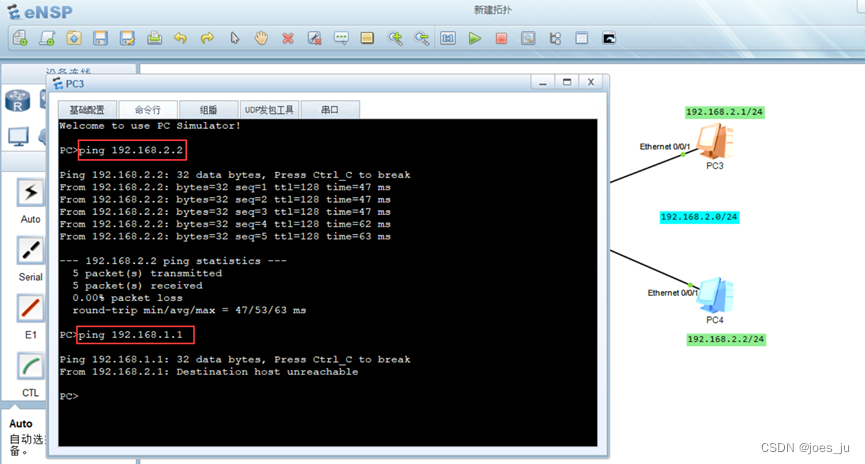
Task: Switch to the 串口 tab
Action: [330, 110]
